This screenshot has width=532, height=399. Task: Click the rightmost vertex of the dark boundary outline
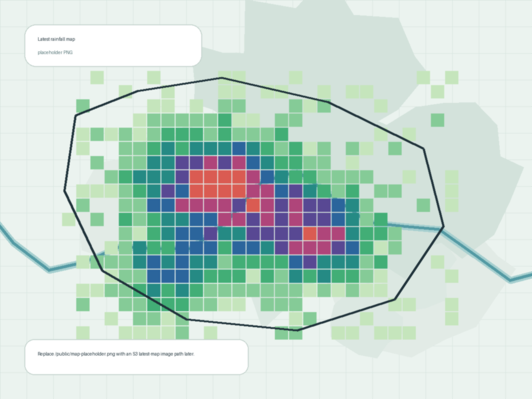tap(443, 227)
